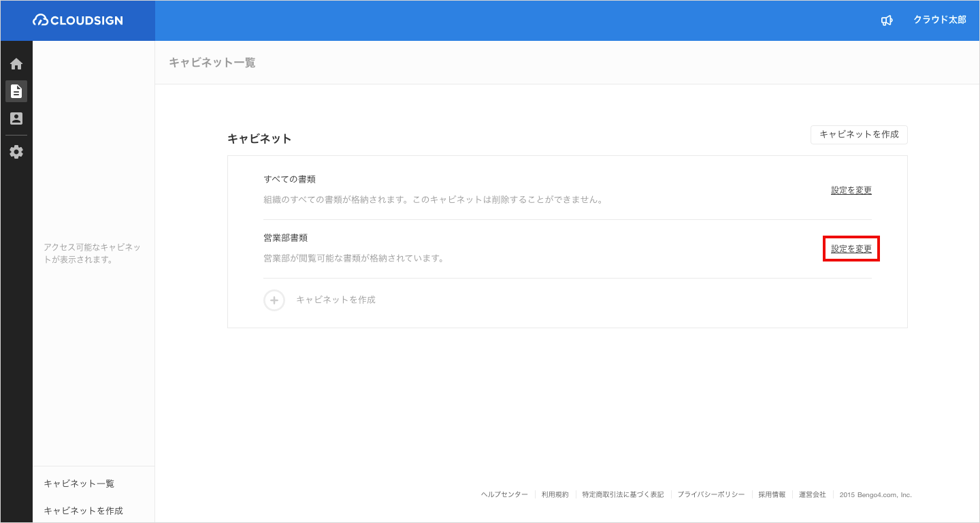The image size is (980, 523).
Task: Select キャビネットを作成 in the bottom-left menu
Action: [83, 511]
